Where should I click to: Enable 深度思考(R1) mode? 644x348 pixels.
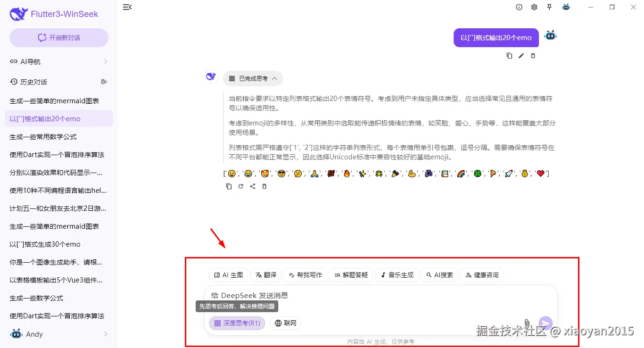tap(237, 323)
